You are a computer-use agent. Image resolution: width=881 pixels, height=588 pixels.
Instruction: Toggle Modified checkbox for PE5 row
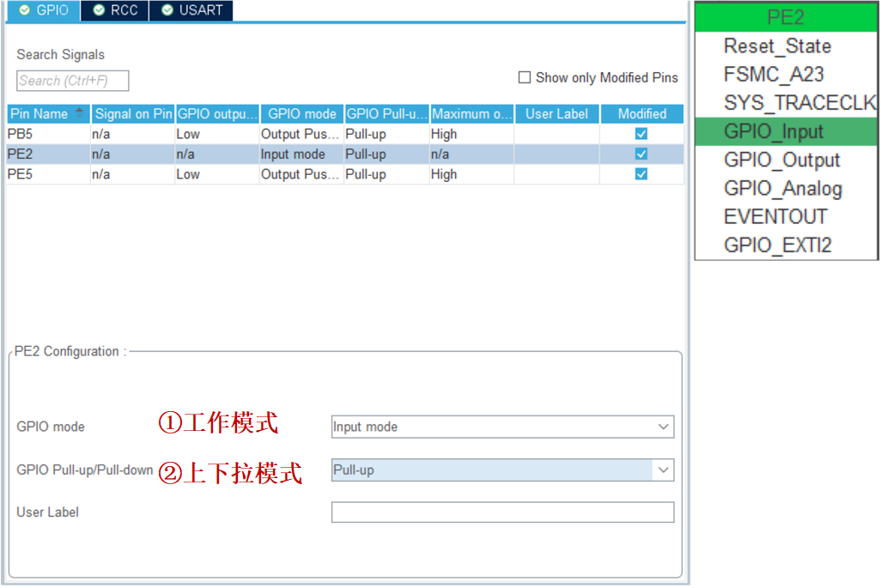point(641,174)
